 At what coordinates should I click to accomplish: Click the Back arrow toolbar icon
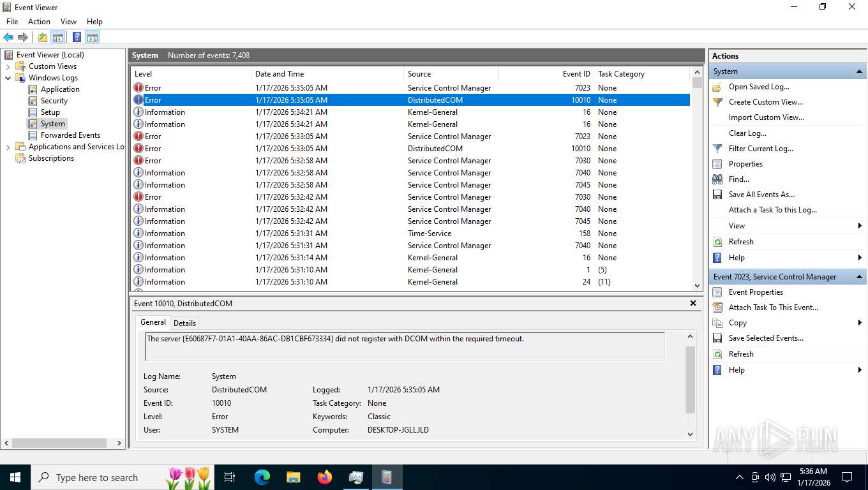tap(8, 37)
